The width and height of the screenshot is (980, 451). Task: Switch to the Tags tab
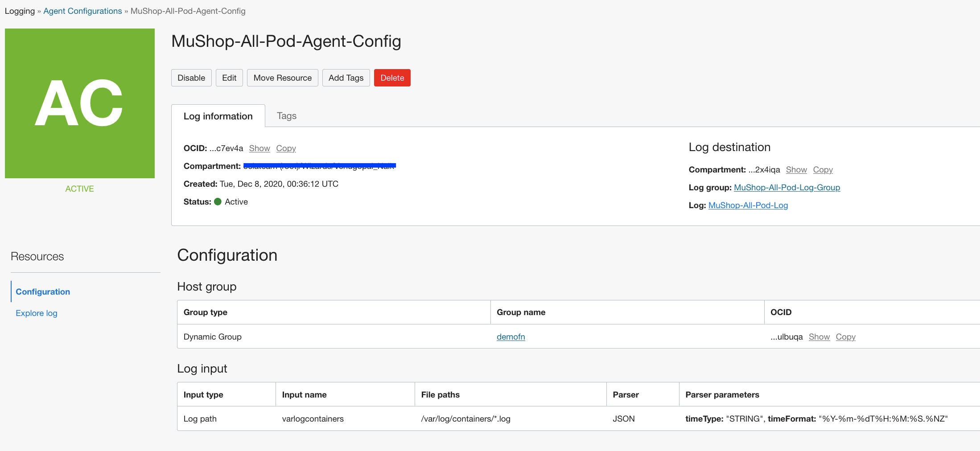(x=287, y=116)
